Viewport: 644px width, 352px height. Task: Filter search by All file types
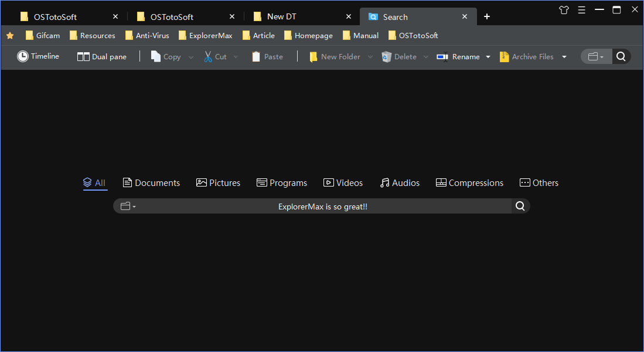point(94,182)
